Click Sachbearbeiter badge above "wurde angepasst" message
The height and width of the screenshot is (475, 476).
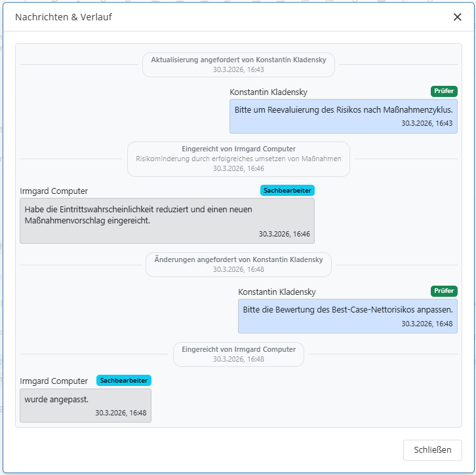124,380
